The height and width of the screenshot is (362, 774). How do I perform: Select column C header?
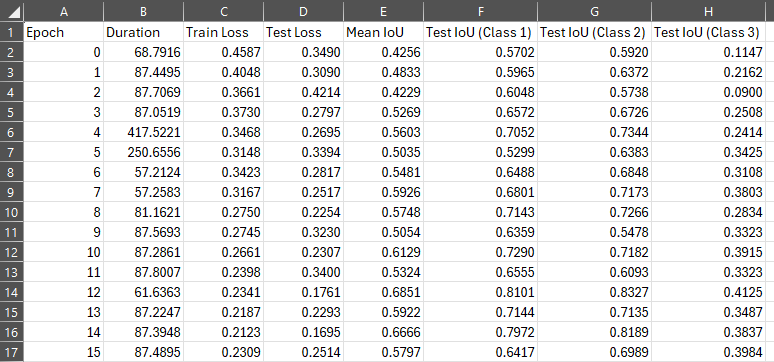click(x=223, y=12)
